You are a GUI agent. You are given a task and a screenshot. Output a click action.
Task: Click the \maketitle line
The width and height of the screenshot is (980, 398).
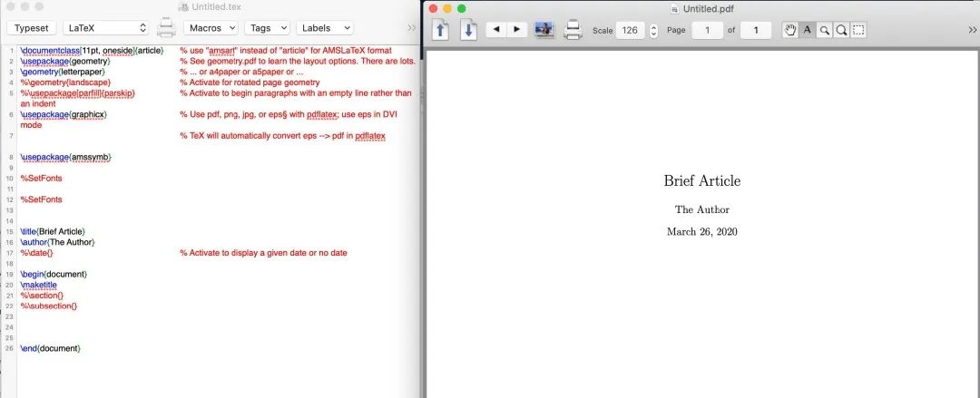[38, 285]
